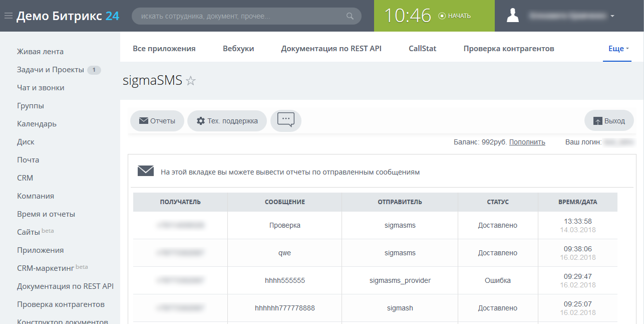This screenshot has width=644, height=324.
Task: Select the message cell hhhhhh777778888
Action: coord(285,308)
